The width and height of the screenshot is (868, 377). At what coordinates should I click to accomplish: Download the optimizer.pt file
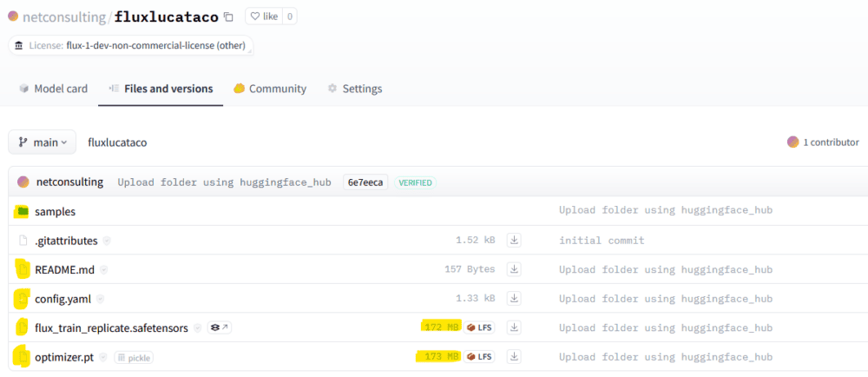[x=514, y=356]
